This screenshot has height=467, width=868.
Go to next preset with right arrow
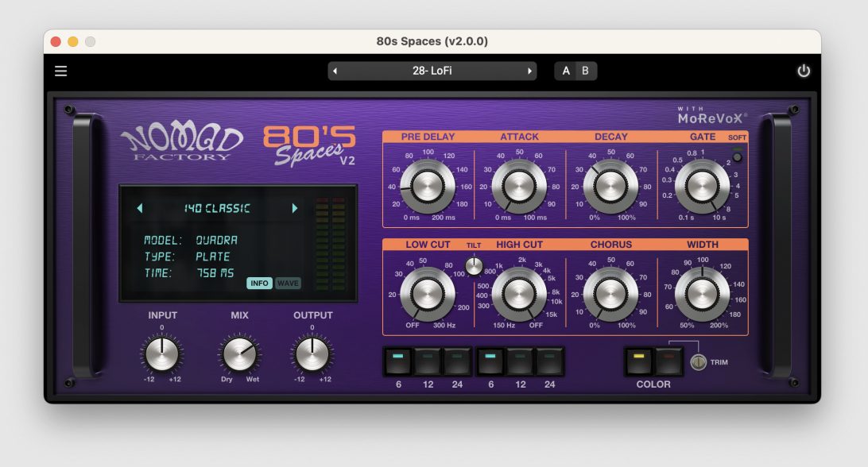tap(529, 71)
